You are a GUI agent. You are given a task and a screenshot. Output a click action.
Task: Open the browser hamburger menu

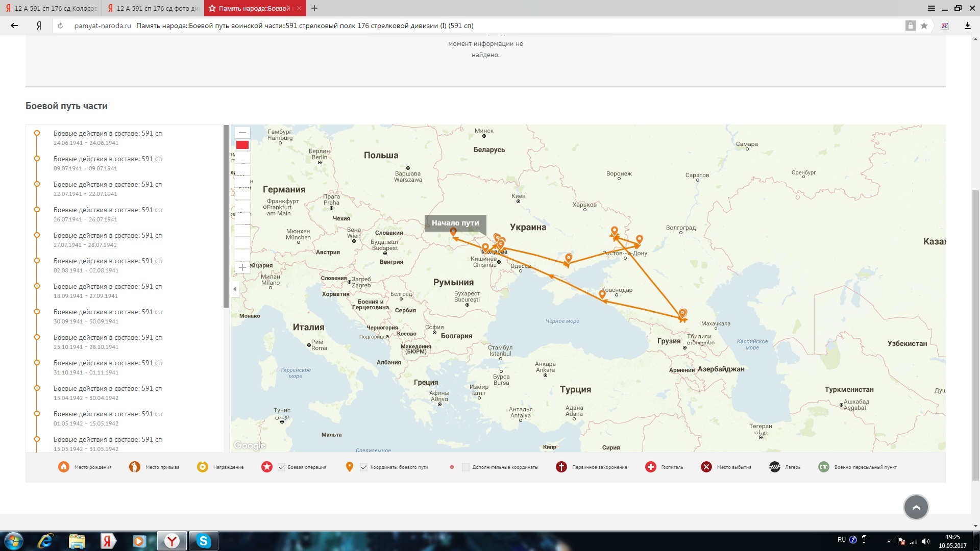coord(931,8)
